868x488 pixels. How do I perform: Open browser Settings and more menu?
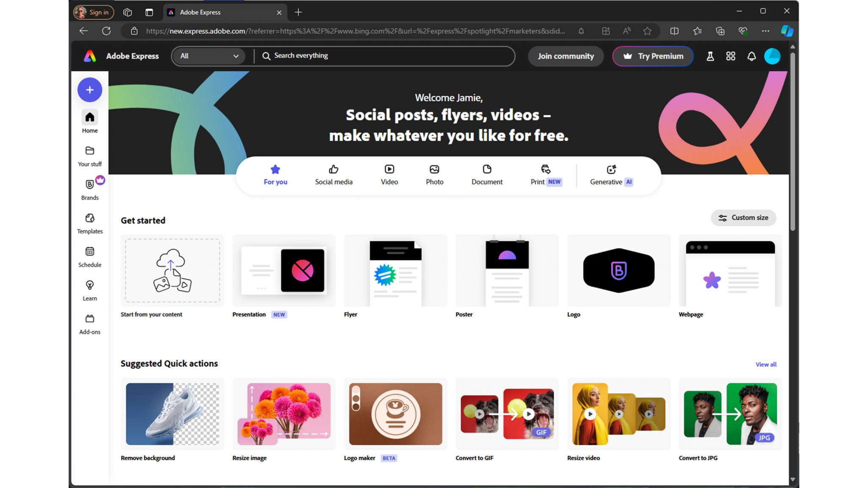click(x=765, y=31)
